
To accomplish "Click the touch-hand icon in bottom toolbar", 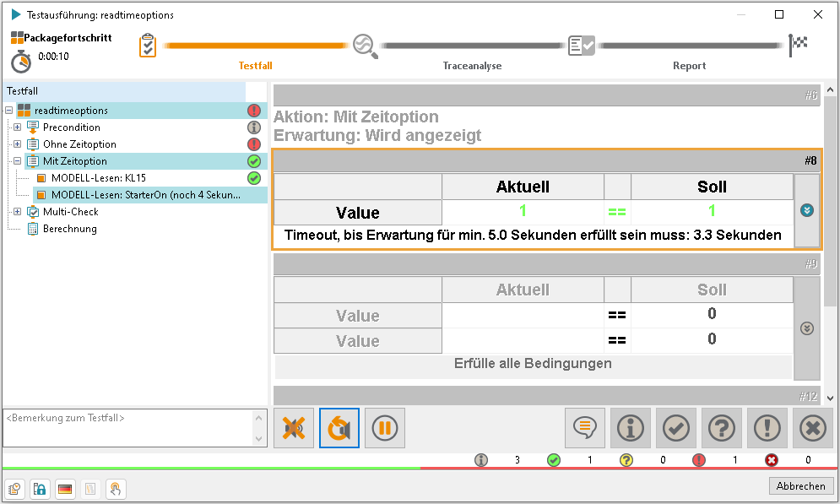I will (x=115, y=489).
